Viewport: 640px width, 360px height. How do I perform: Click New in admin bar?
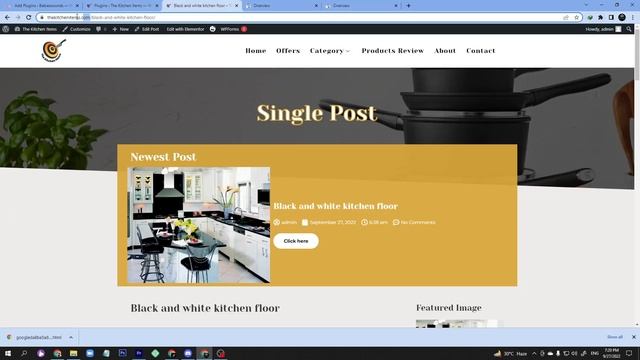coord(120,29)
